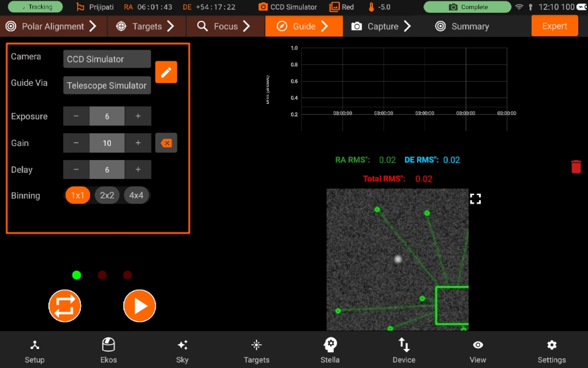Viewport: 588px width, 368px height.
Task: Select the Guide step tab
Action: [x=304, y=26]
